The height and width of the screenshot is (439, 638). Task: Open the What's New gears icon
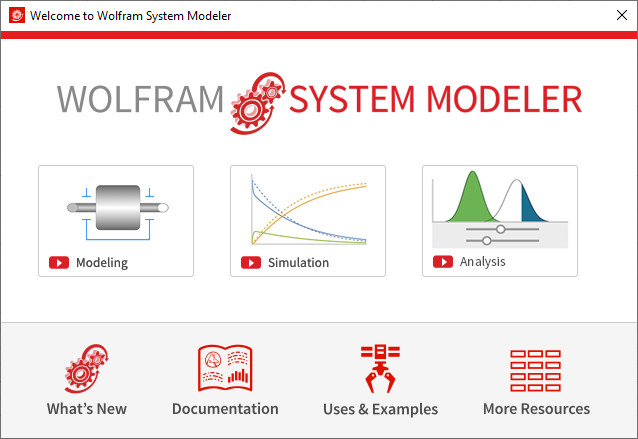tap(86, 369)
